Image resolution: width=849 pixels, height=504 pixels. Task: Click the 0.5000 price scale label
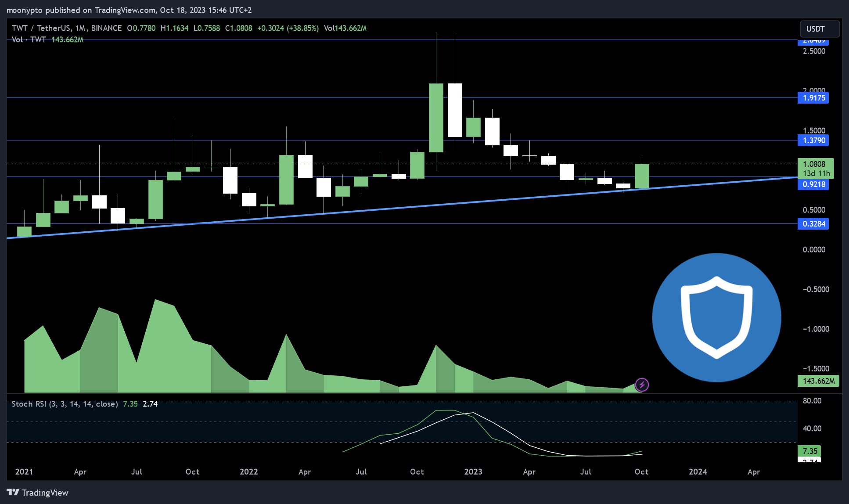[x=814, y=210]
